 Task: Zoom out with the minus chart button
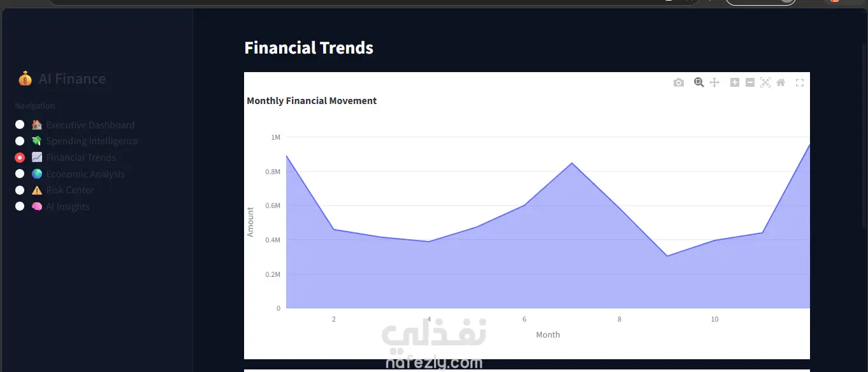(750, 82)
